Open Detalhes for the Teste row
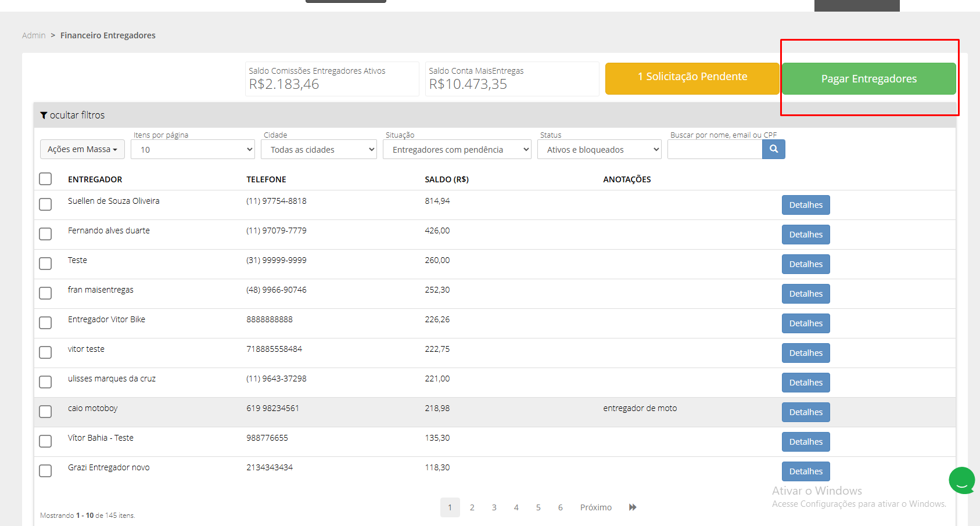 (806, 264)
